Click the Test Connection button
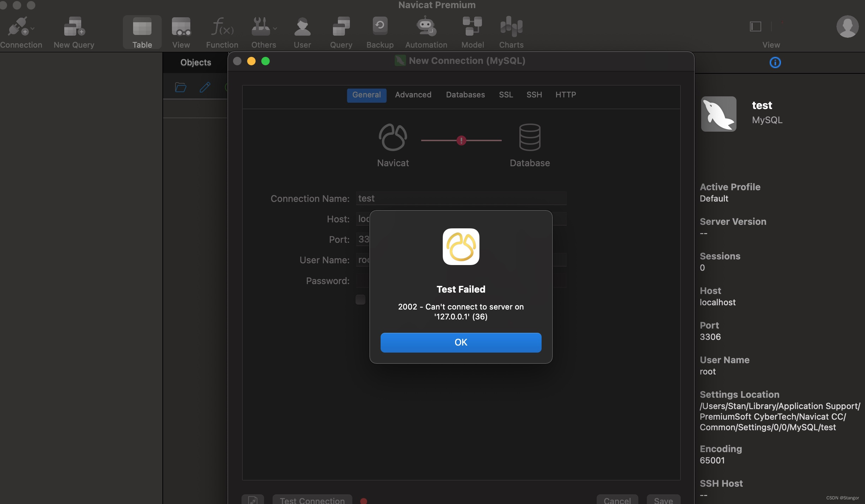The width and height of the screenshot is (865, 504). pos(312,500)
